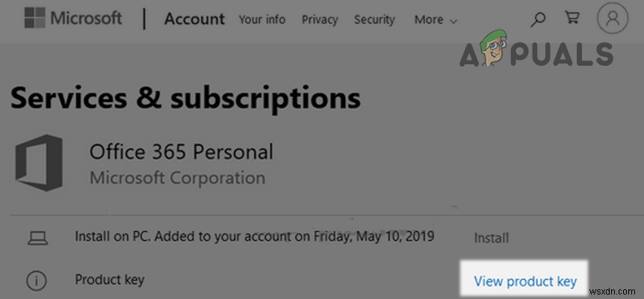The width and height of the screenshot is (644, 299).
Task: Click the laptop device icon
Action: [x=36, y=238]
